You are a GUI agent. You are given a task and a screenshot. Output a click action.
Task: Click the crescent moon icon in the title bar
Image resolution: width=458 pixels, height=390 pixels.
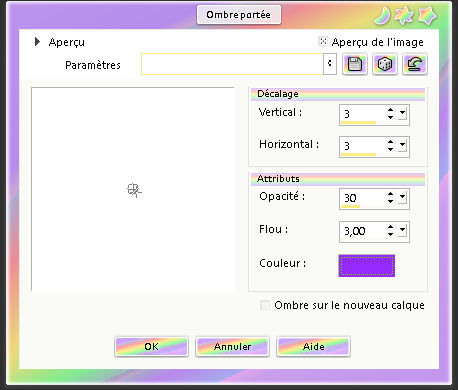pyautogui.click(x=382, y=16)
